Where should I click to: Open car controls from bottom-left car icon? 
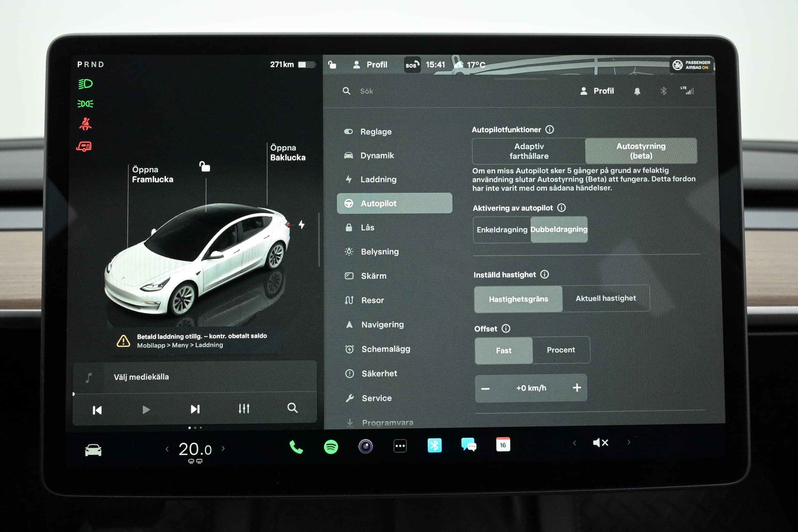pyautogui.click(x=93, y=450)
